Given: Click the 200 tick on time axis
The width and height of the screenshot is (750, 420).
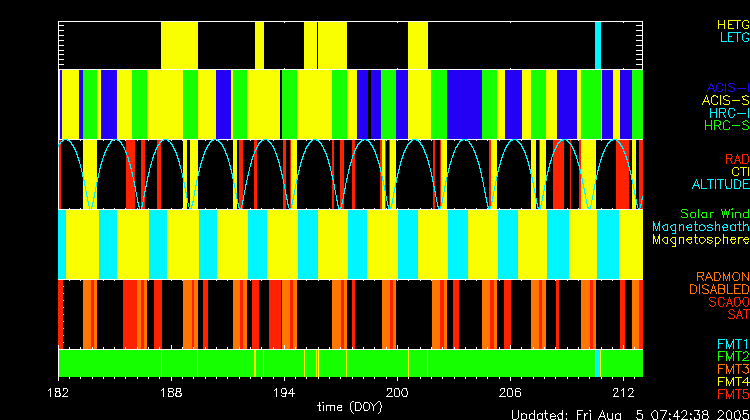Looking at the screenshot, I should click(x=398, y=394).
